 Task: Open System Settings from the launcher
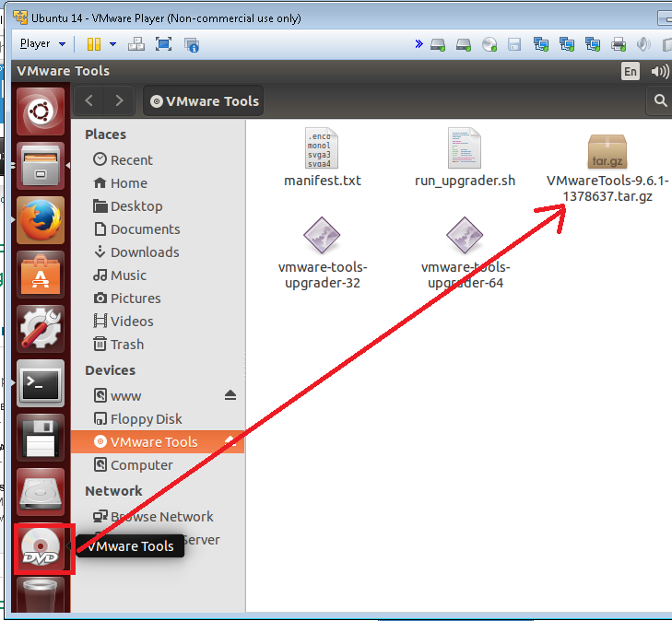pyautogui.click(x=41, y=329)
